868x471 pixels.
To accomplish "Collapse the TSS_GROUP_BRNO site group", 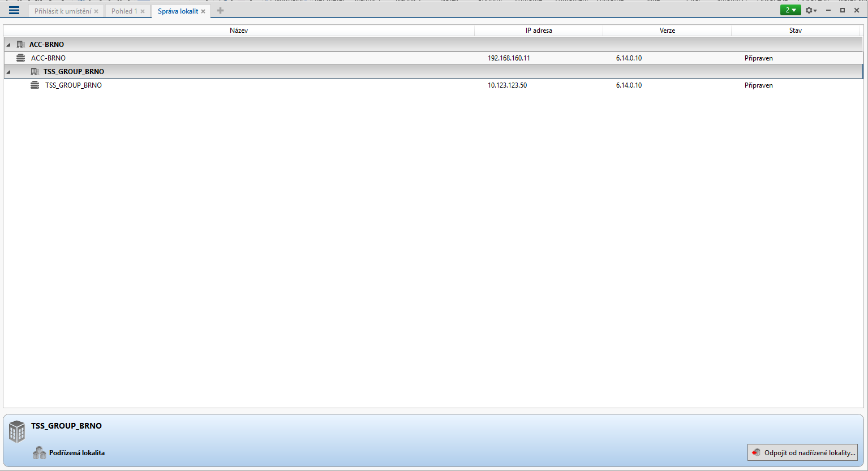I will 8,72.
